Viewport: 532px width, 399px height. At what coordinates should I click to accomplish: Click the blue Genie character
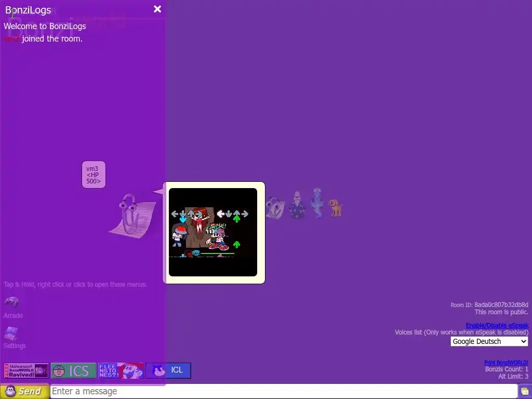tap(317, 203)
